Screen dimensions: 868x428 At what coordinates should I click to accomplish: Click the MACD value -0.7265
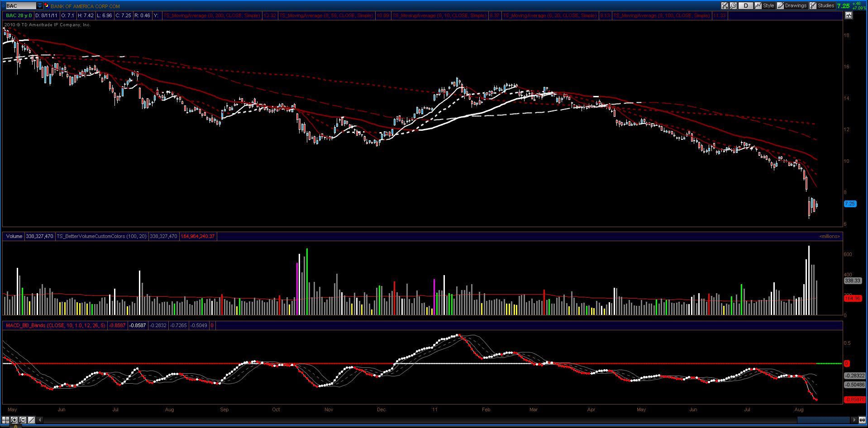(x=179, y=325)
